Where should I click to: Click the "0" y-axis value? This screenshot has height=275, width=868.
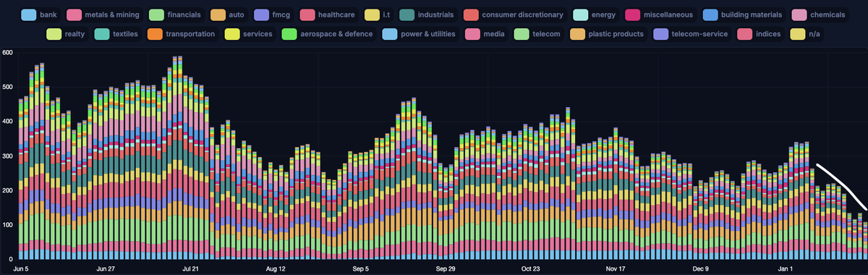[11, 258]
